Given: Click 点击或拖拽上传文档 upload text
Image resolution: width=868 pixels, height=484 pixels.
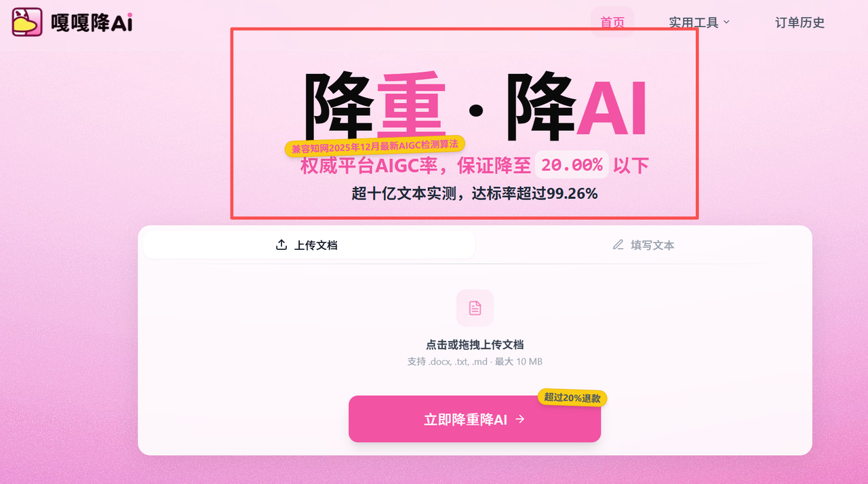Looking at the screenshot, I should coord(475,345).
